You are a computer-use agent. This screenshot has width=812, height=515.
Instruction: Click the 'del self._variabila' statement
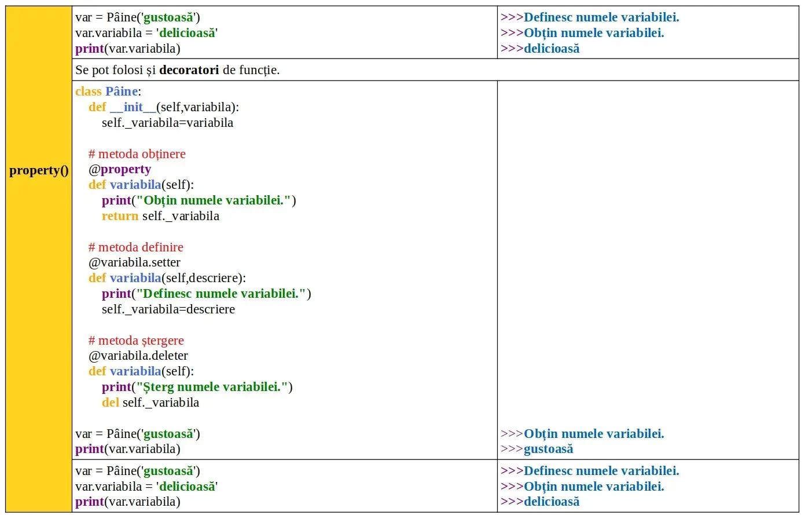pyautogui.click(x=150, y=403)
